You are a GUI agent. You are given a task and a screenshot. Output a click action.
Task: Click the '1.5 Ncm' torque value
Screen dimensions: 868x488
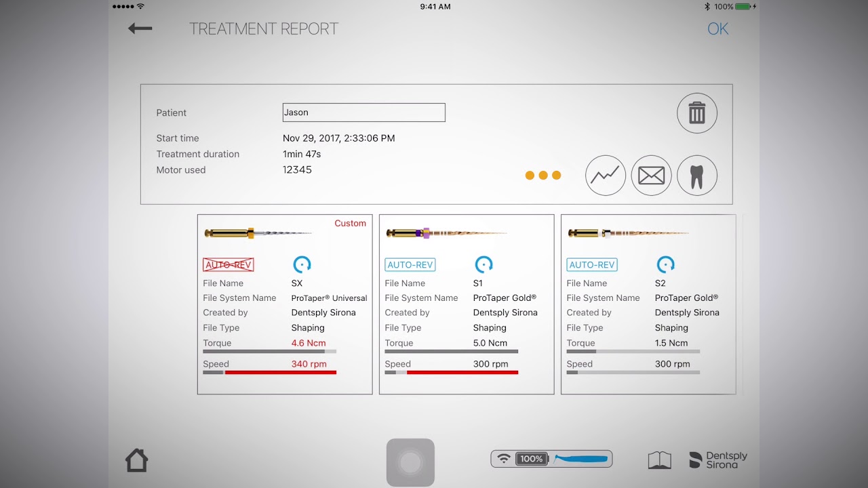(671, 343)
